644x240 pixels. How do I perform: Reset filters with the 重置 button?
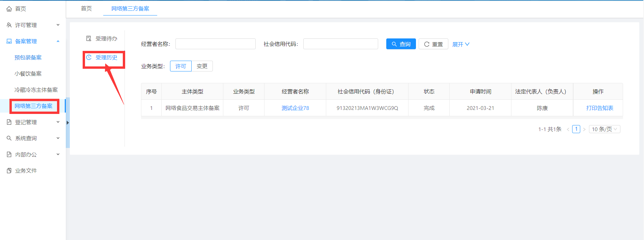[433, 44]
